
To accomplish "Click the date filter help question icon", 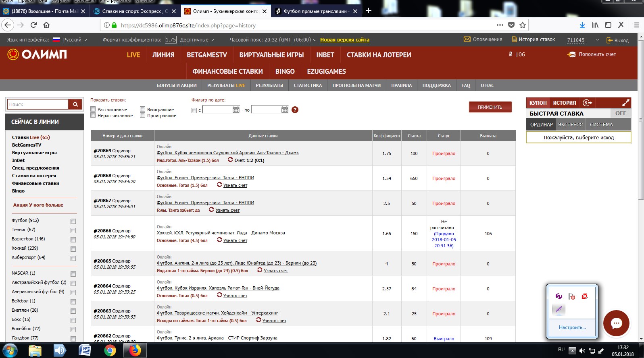I will (295, 110).
